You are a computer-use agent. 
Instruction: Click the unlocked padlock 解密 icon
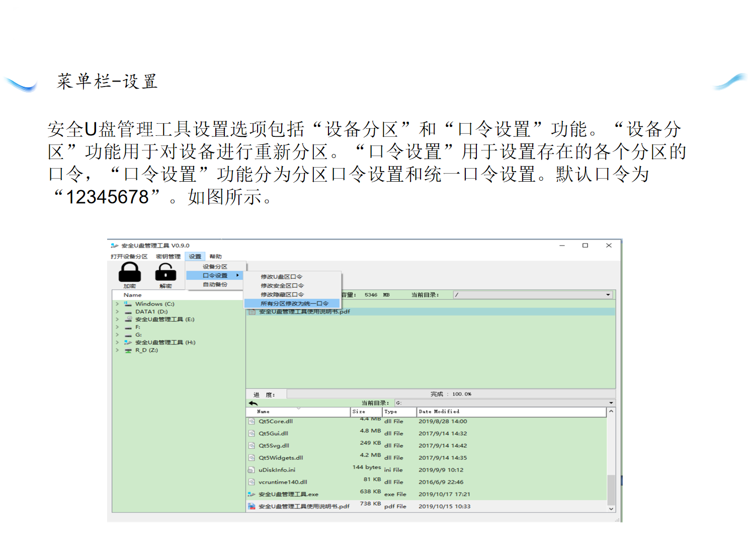(x=165, y=273)
